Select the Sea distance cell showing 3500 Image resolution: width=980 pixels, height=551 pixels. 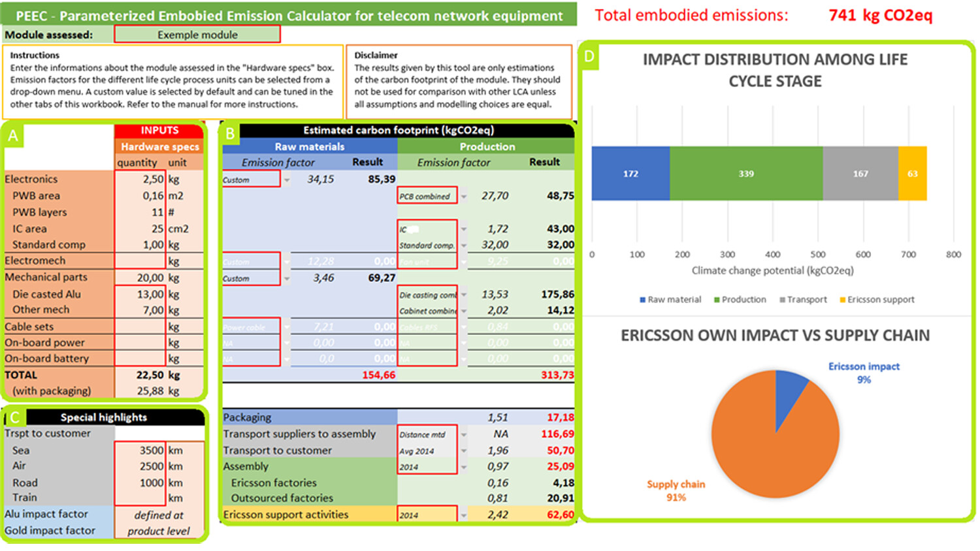pos(140,450)
